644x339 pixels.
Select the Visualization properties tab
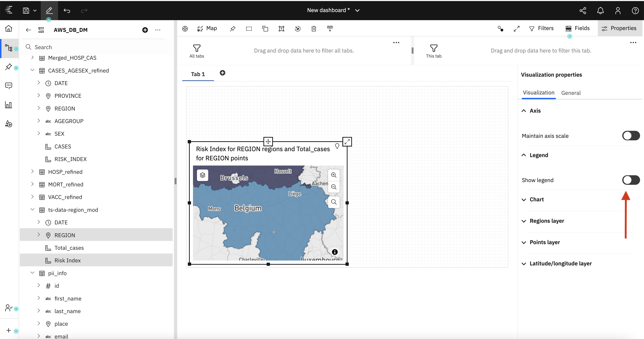click(539, 93)
